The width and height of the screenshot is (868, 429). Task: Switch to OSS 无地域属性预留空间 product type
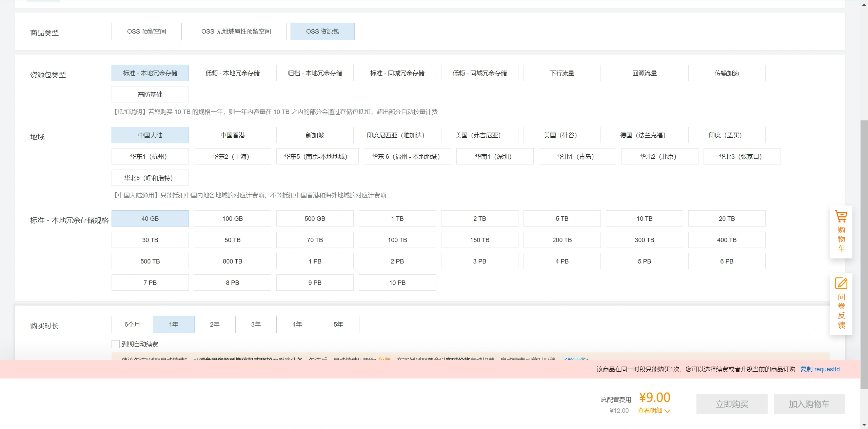(x=236, y=32)
